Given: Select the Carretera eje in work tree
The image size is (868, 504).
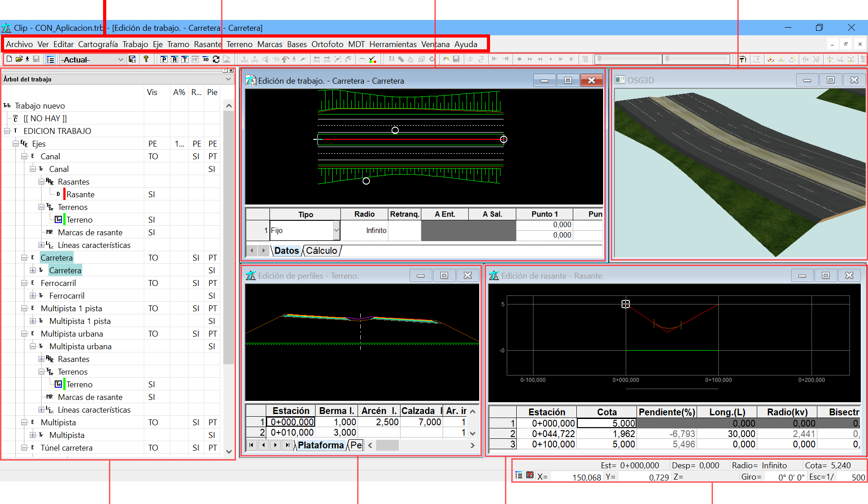Looking at the screenshot, I should click(57, 258).
